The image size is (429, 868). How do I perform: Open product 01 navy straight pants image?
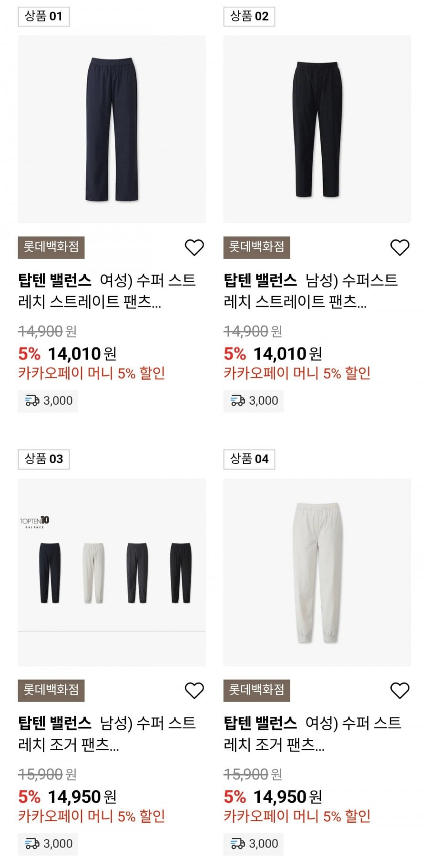click(112, 129)
